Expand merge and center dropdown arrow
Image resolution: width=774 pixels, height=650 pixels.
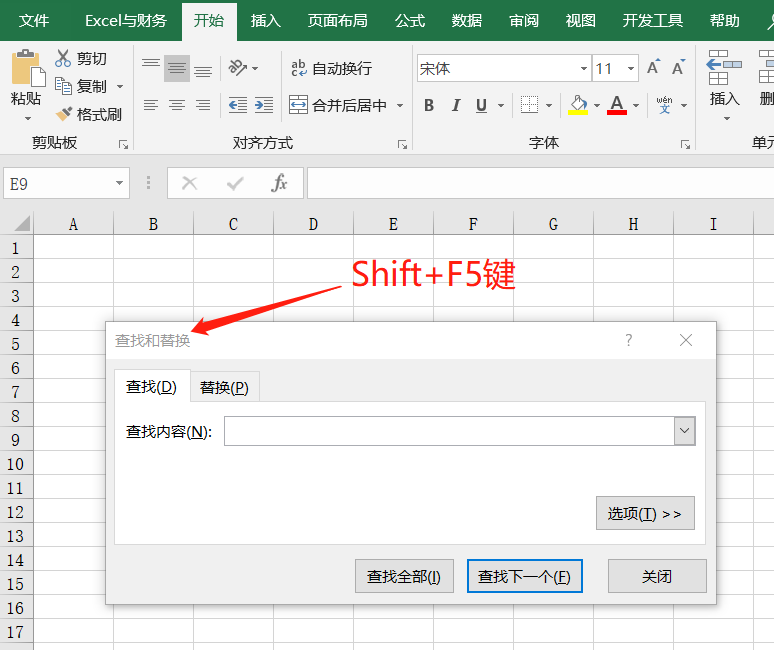(x=400, y=105)
